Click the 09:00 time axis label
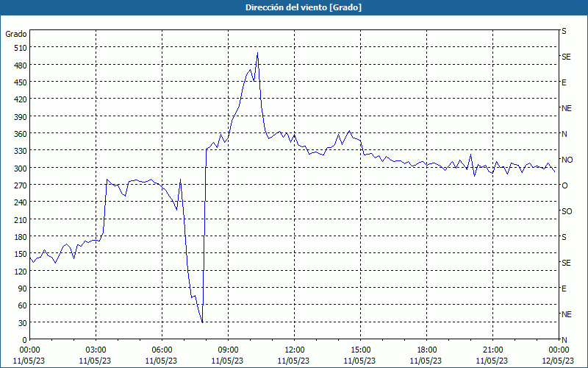Viewport: 588px width, 368px height. click(228, 350)
